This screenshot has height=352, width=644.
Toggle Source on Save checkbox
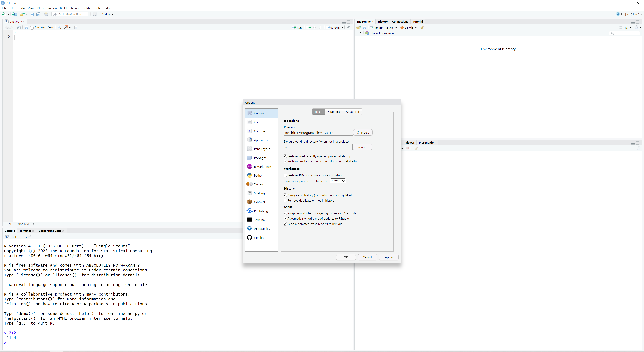[x=32, y=28]
